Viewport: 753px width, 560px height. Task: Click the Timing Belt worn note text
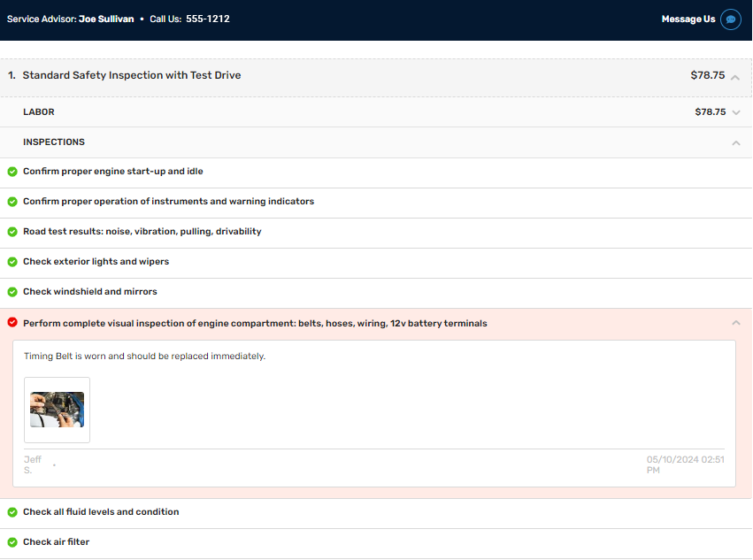144,357
